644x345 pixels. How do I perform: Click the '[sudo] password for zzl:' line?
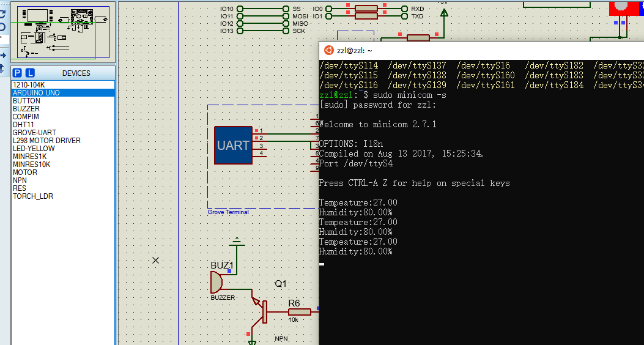[377, 105]
